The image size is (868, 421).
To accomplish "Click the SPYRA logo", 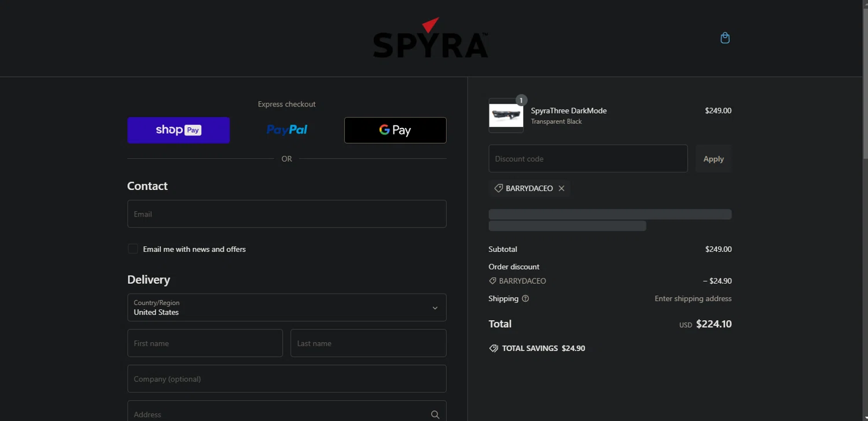I will [431, 38].
